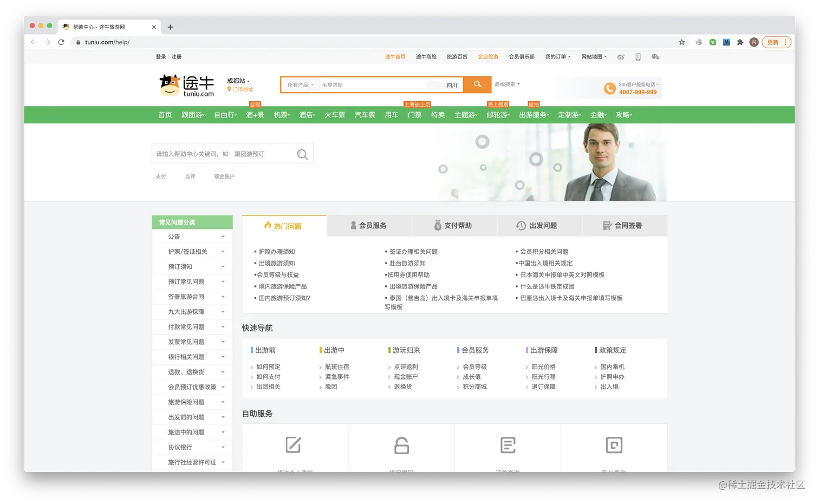Screen dimensions: 819x504
Task: Click the 现金账户 link under 游玩归来
Action: click(406, 377)
